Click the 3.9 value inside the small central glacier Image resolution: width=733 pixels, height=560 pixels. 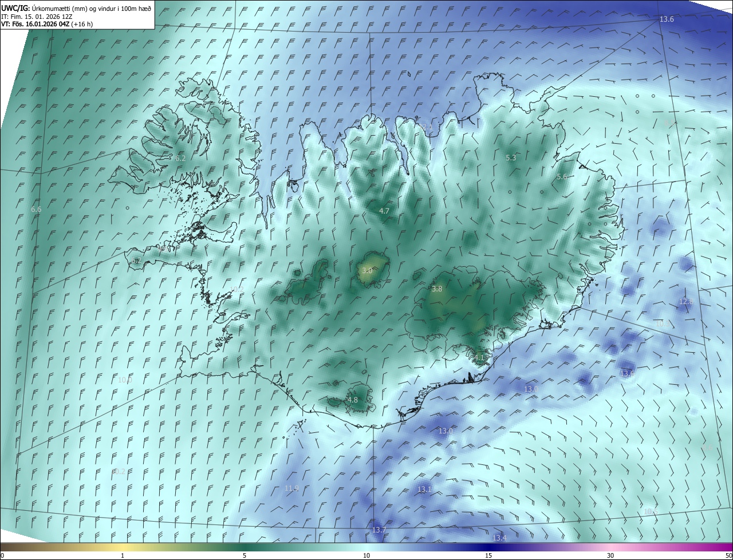(367, 270)
